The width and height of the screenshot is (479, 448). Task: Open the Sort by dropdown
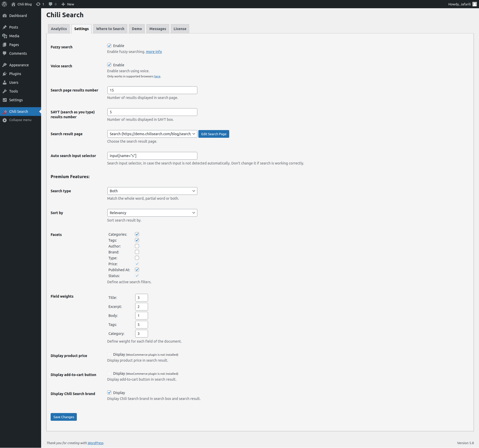click(152, 213)
